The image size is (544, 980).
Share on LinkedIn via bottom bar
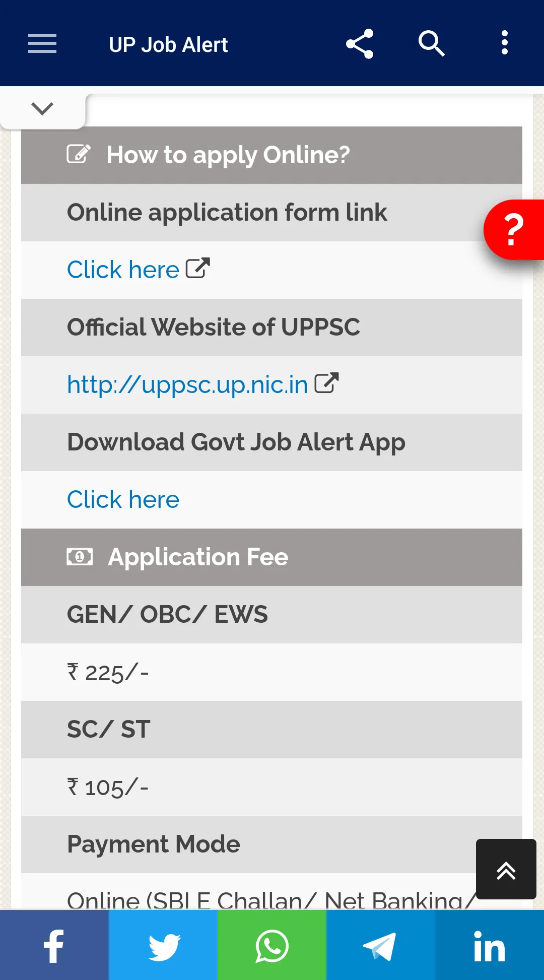coord(490,945)
